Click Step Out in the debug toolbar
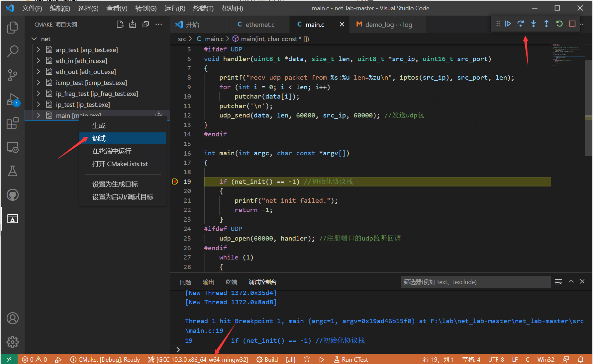 coord(546,24)
